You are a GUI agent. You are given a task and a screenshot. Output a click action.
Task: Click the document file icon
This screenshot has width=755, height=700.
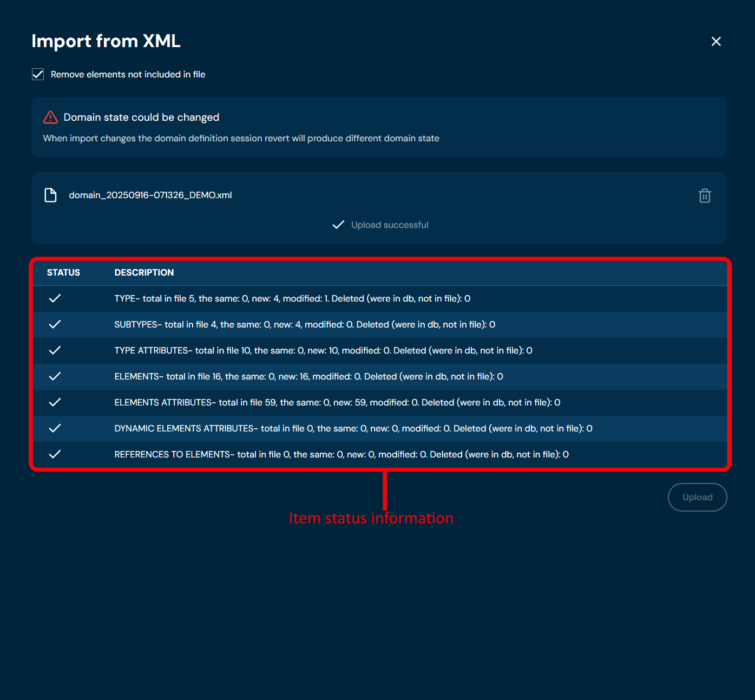[x=50, y=195]
